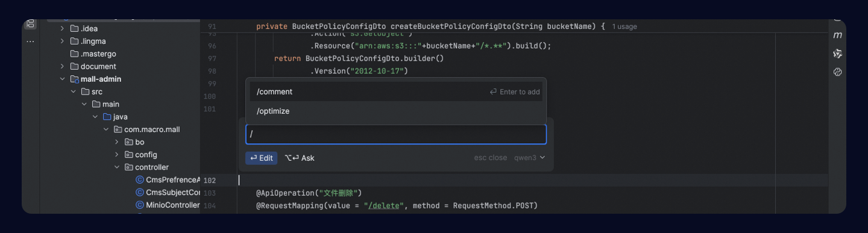Viewport: 868px width, 233px height.
Task: Open the Python console tool icon
Action: [837, 72]
